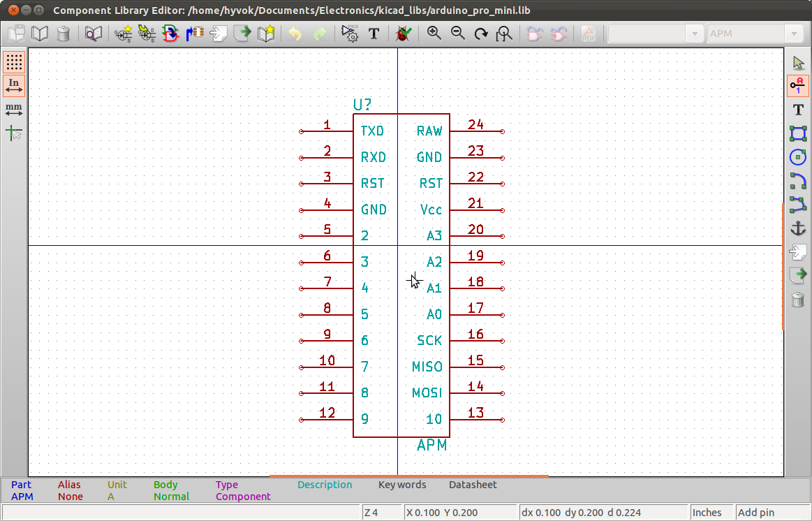Viewport: 812px width, 521px height.
Task: Click the U? reference field
Action: point(362,105)
